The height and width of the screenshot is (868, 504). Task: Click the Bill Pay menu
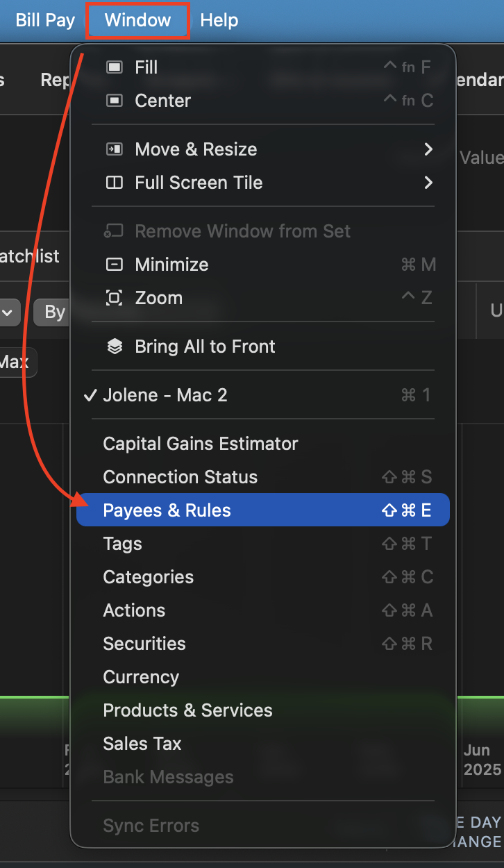[x=45, y=20]
